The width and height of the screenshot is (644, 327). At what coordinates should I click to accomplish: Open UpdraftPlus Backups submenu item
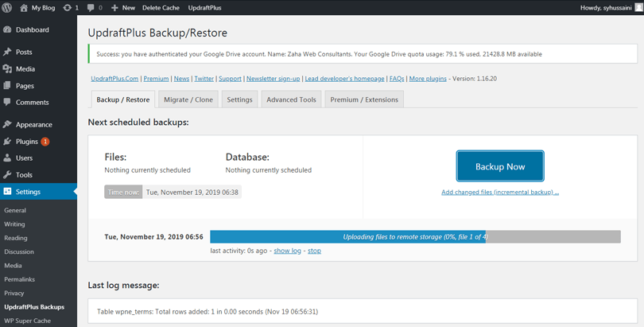point(34,307)
